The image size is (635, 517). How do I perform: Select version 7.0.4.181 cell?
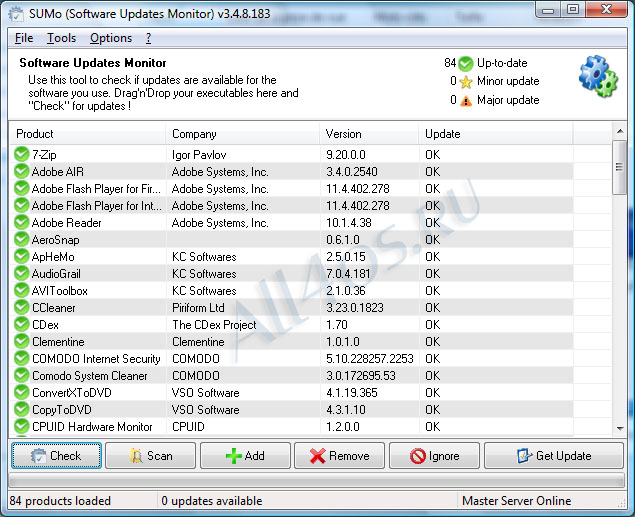(369, 273)
